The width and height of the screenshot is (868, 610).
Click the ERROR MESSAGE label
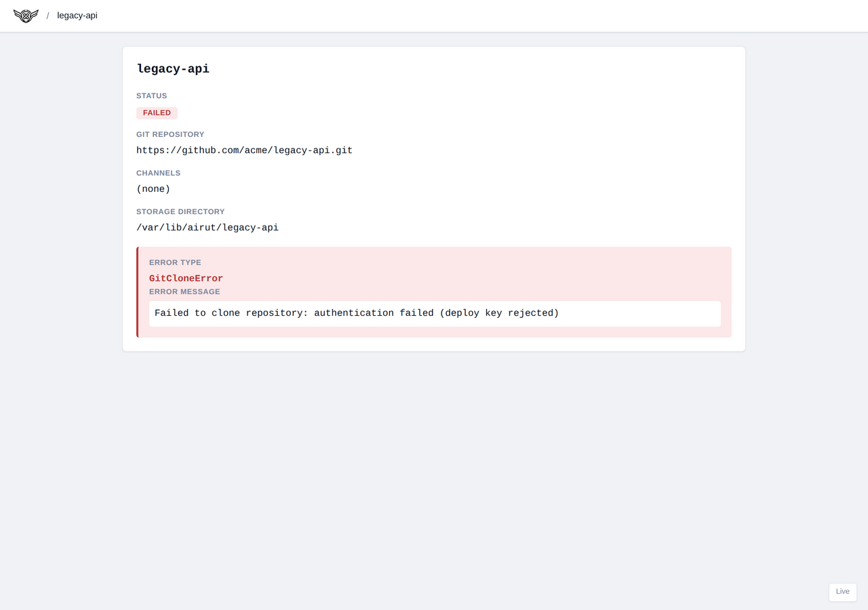pos(184,291)
